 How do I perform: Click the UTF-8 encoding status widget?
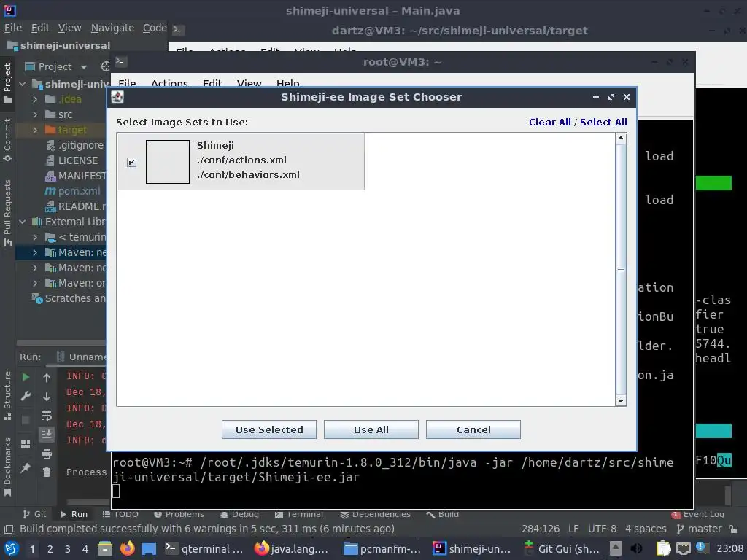point(602,529)
